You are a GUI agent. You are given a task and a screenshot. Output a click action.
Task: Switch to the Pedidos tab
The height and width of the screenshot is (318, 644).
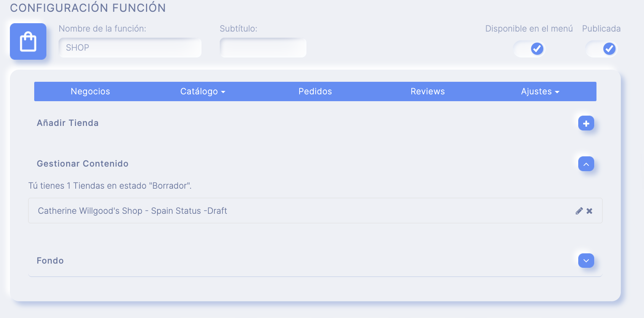pos(315,91)
